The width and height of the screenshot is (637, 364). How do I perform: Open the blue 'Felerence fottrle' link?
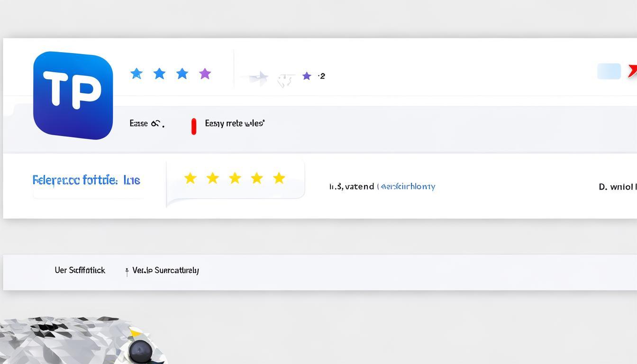(86, 180)
